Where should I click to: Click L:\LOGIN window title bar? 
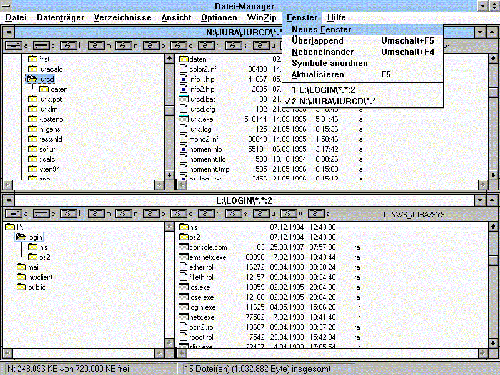[244, 200]
